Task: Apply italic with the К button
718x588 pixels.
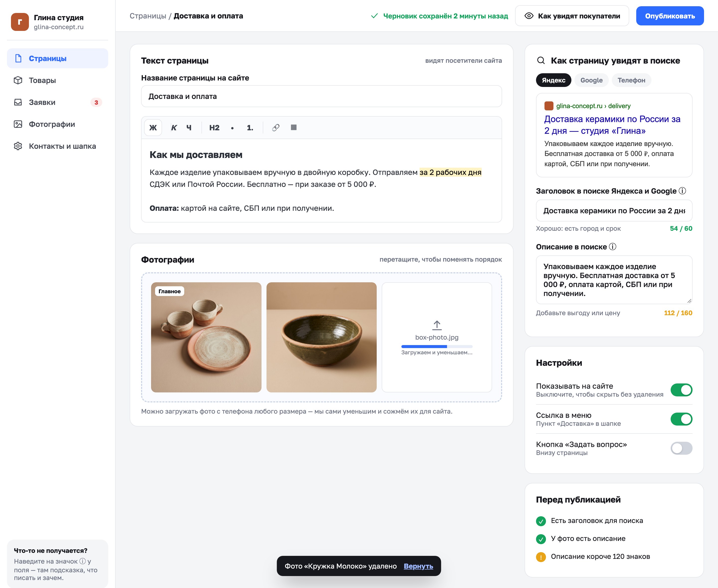Action: point(174,128)
